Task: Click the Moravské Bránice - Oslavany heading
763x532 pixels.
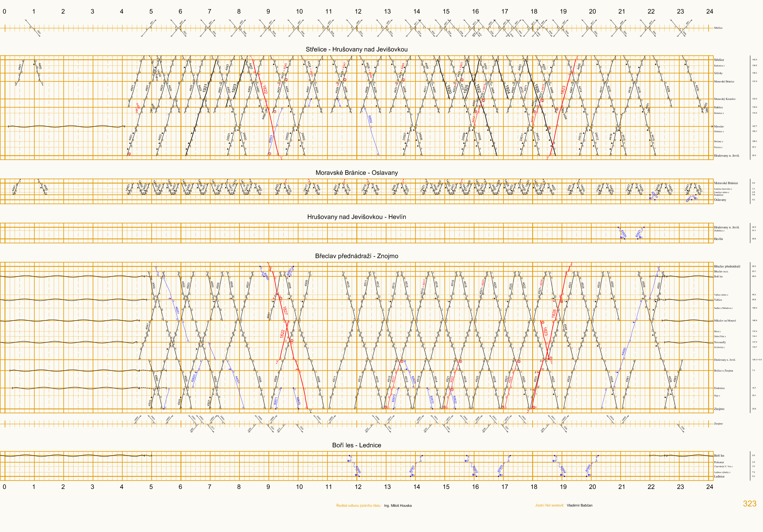Action: tap(357, 173)
